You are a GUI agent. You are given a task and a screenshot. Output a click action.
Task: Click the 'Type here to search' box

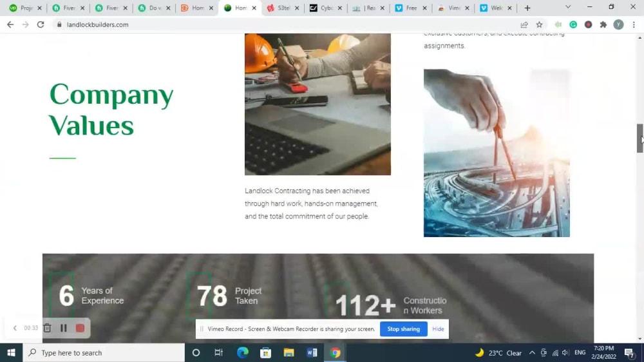coord(104,352)
